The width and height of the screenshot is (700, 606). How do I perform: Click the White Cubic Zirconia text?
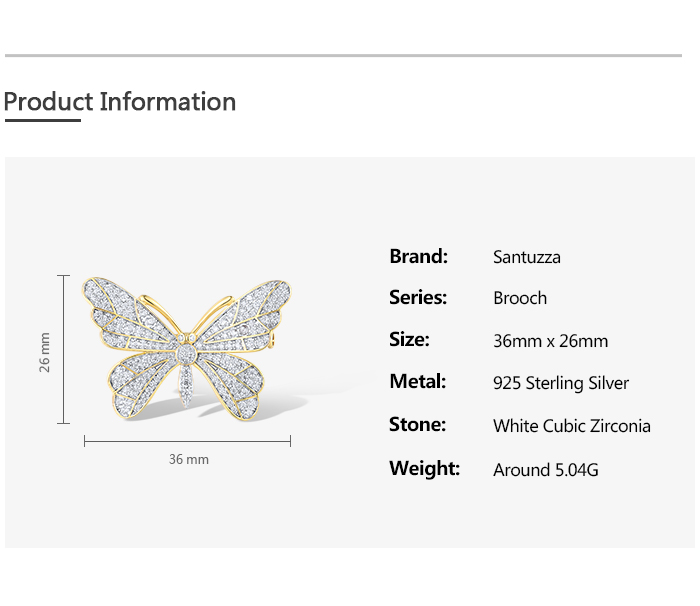pyautogui.click(x=571, y=426)
